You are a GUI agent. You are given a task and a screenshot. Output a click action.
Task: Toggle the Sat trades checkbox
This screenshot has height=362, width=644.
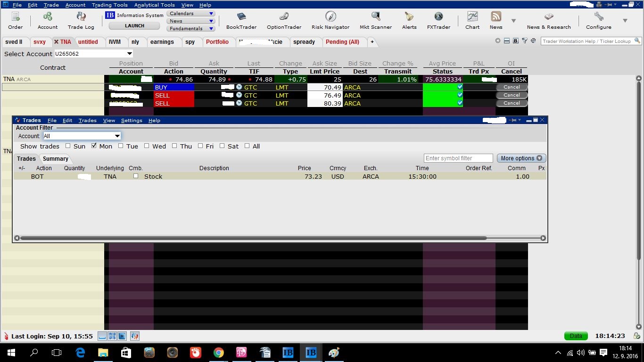[x=222, y=146]
